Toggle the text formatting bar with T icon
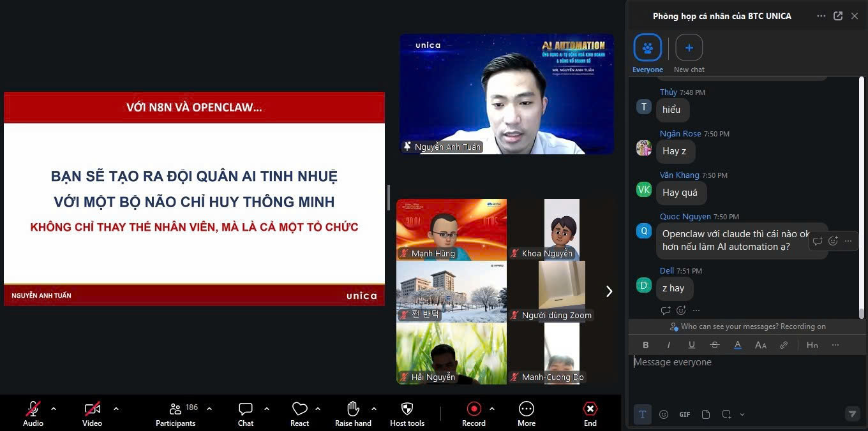Screen dimensions: 868x431 (x=643, y=414)
